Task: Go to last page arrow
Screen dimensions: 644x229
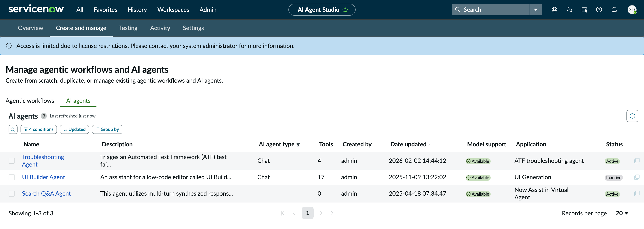Action: pos(332,213)
